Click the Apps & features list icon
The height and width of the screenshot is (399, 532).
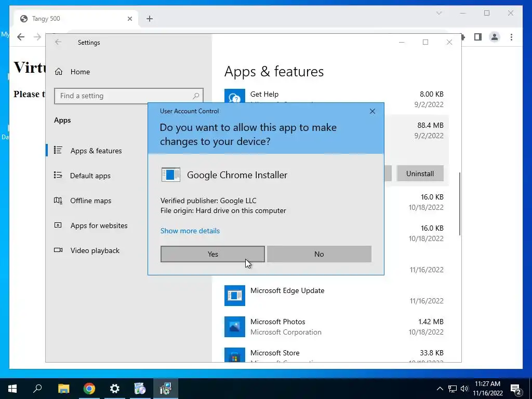click(58, 150)
